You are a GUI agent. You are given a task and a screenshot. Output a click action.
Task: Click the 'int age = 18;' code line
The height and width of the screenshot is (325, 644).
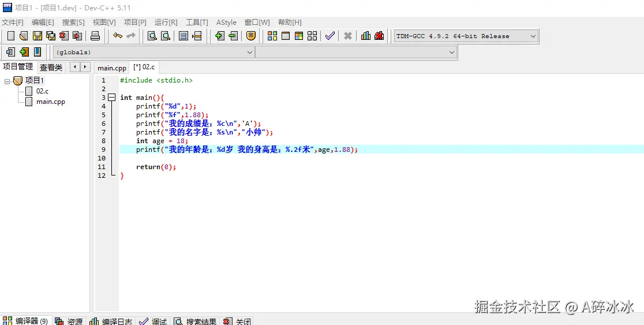click(x=162, y=141)
